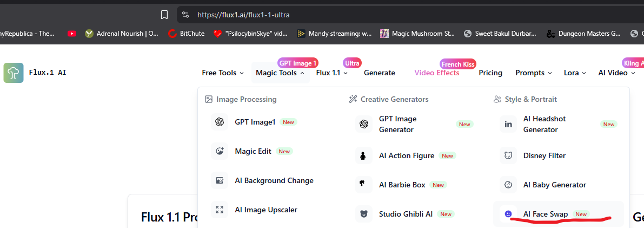644x228 pixels.
Task: Open Mandy streaming bookmark
Action: pos(334,34)
